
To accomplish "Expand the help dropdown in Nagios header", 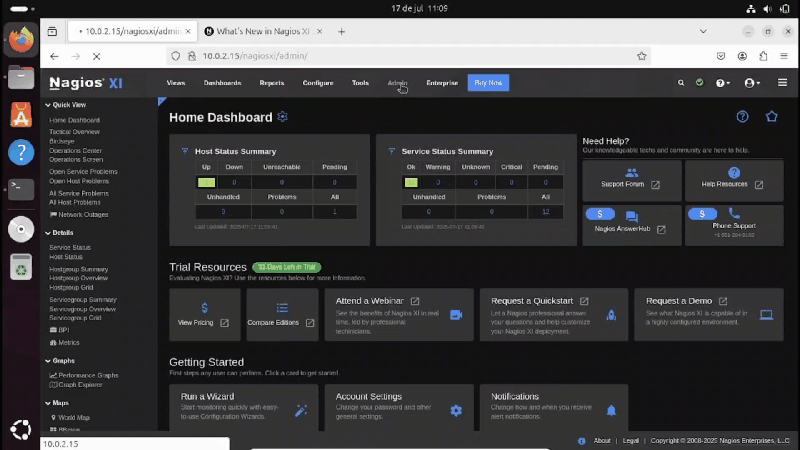I will pyautogui.click(x=722, y=83).
